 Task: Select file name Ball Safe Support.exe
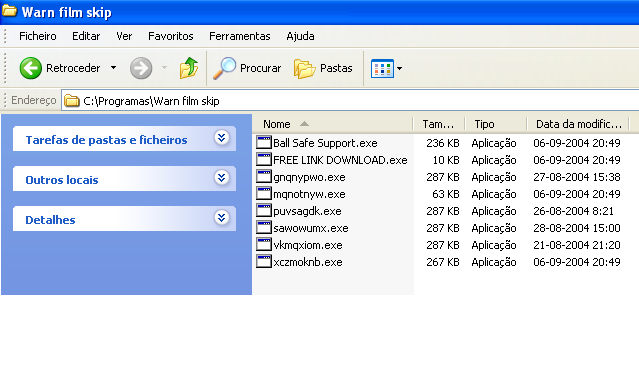pos(325,143)
